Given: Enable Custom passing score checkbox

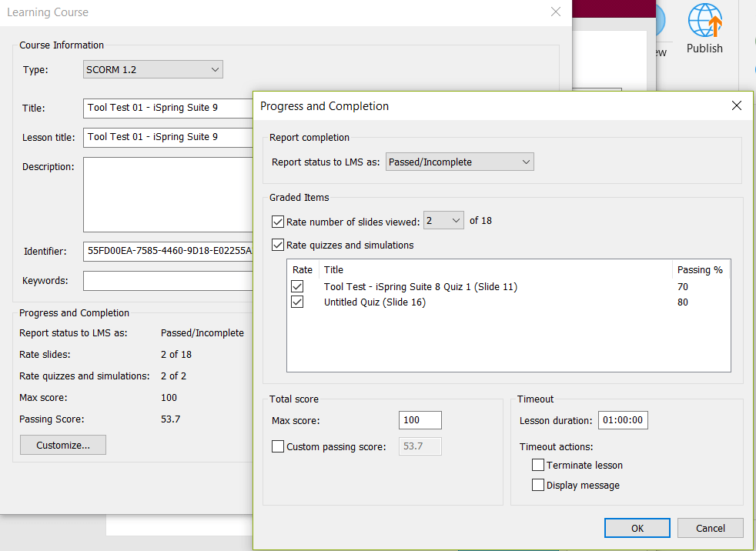Looking at the screenshot, I should [278, 446].
